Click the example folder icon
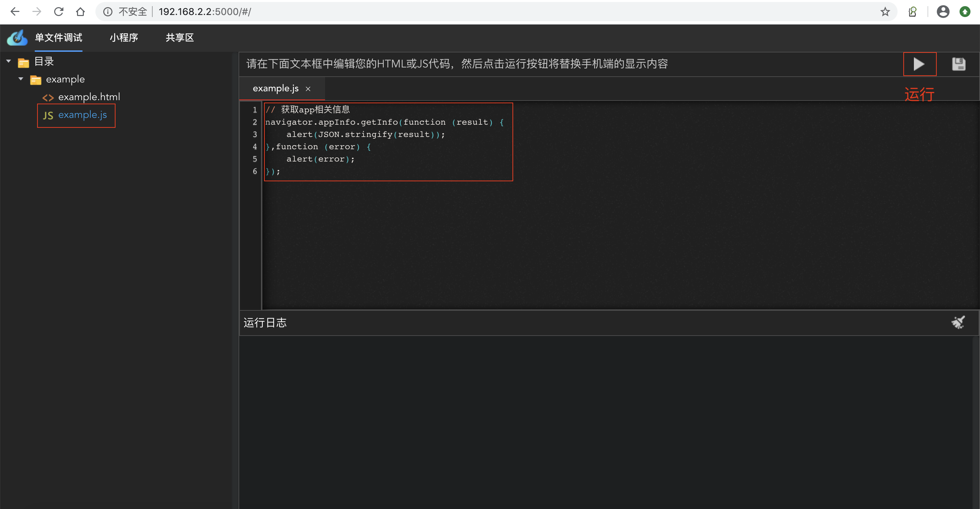 click(x=36, y=80)
